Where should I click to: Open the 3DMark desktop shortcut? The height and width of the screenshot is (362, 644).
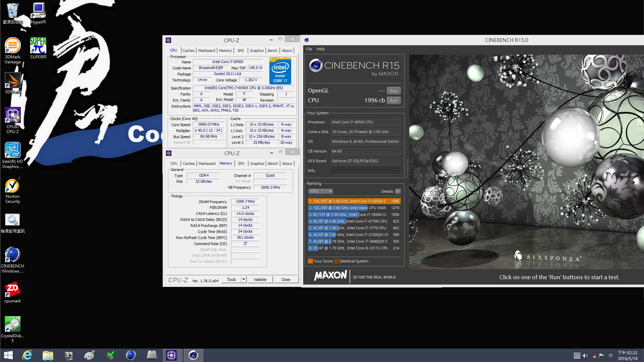(x=12, y=83)
